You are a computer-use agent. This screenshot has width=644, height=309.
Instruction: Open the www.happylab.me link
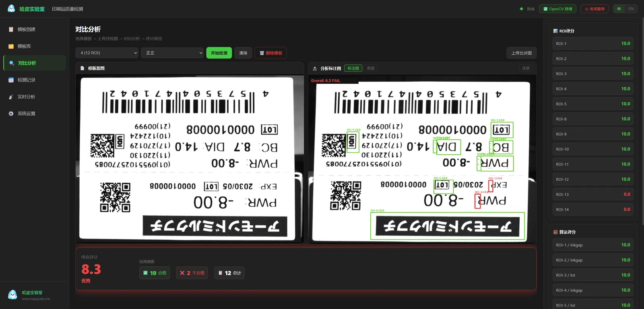[36, 299]
